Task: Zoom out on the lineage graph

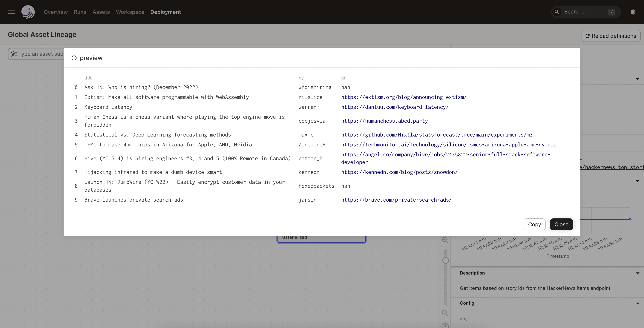Action: click(x=445, y=312)
